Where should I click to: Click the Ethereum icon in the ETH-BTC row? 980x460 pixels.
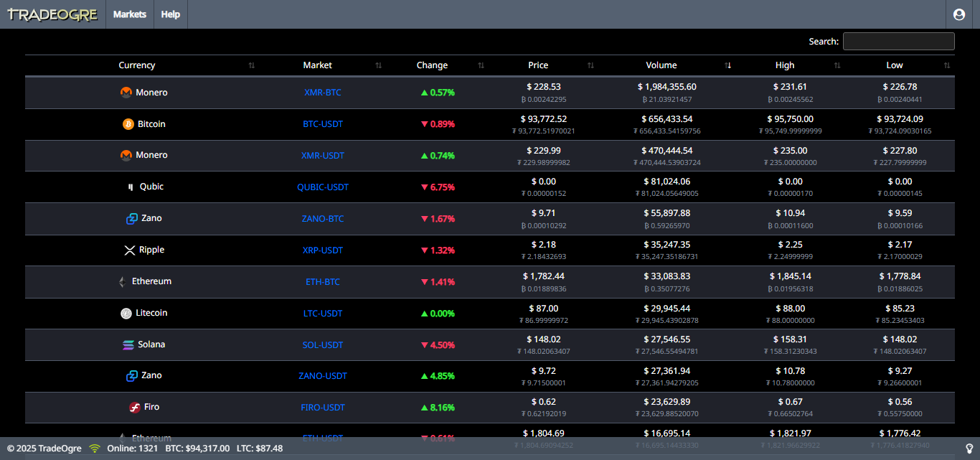(123, 281)
